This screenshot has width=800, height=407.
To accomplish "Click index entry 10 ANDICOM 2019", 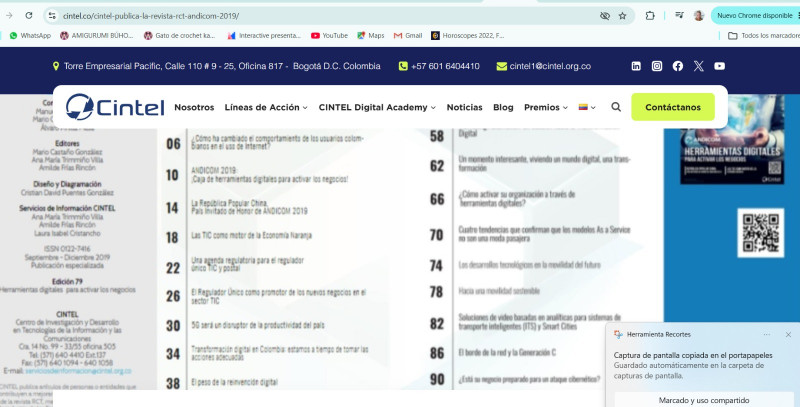I will pyautogui.click(x=269, y=174).
